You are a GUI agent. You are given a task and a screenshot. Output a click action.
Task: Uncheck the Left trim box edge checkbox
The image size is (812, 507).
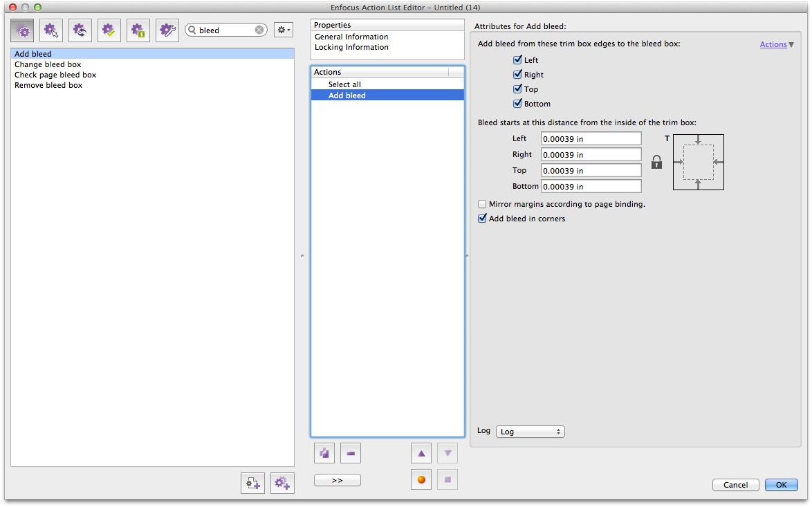pyautogui.click(x=517, y=60)
